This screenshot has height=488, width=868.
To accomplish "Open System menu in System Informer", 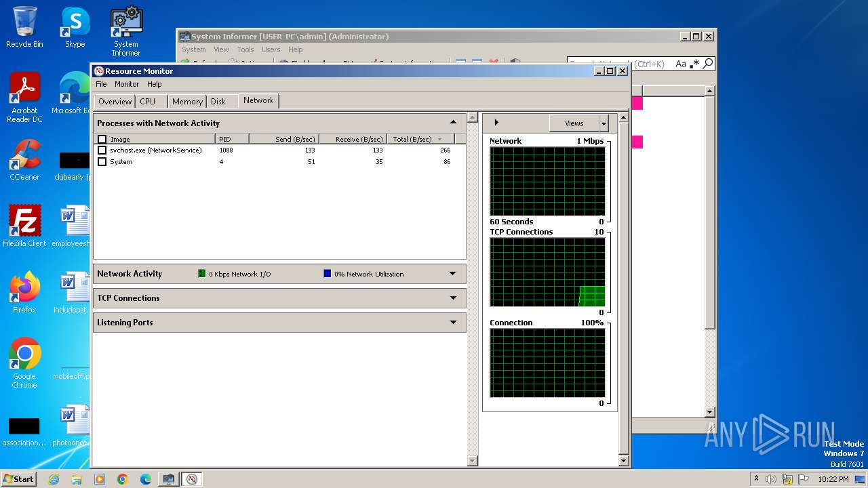I will (x=194, y=49).
